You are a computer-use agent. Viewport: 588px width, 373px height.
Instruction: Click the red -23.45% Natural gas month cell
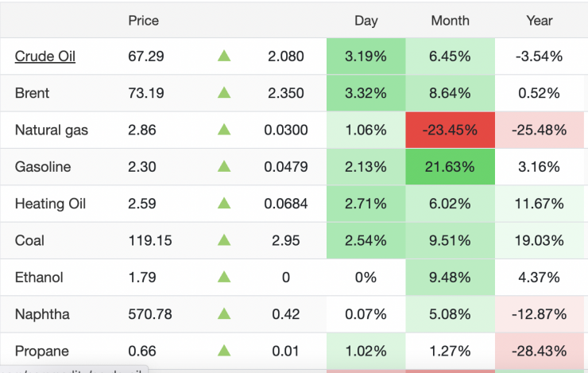click(450, 130)
